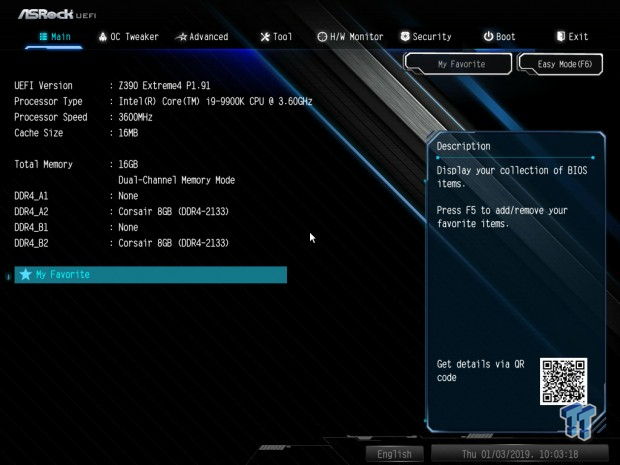The width and height of the screenshot is (620, 465).
Task: Click the Exit door icon
Action: [561, 36]
